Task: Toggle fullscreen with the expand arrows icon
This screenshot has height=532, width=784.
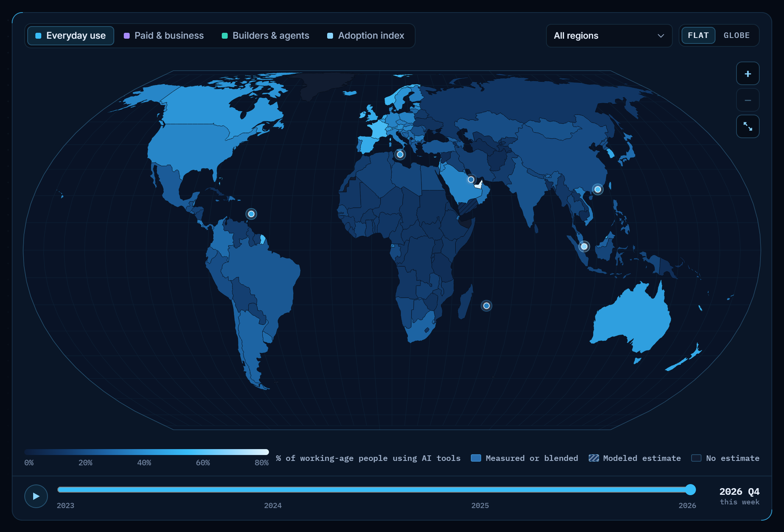Action: (748, 127)
